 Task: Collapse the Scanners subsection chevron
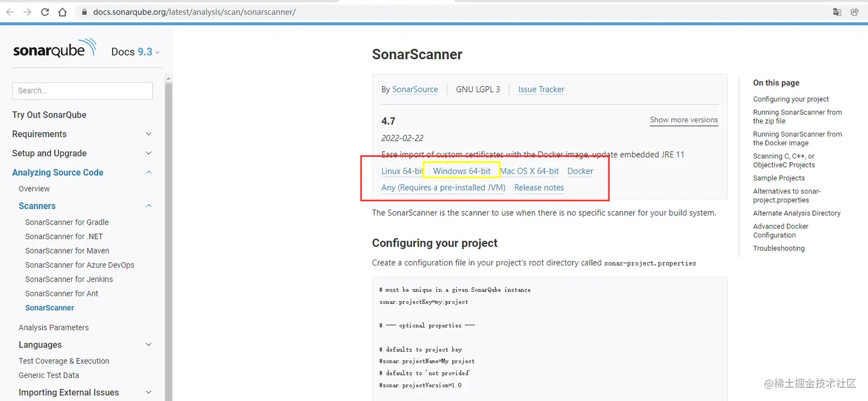[x=149, y=206]
